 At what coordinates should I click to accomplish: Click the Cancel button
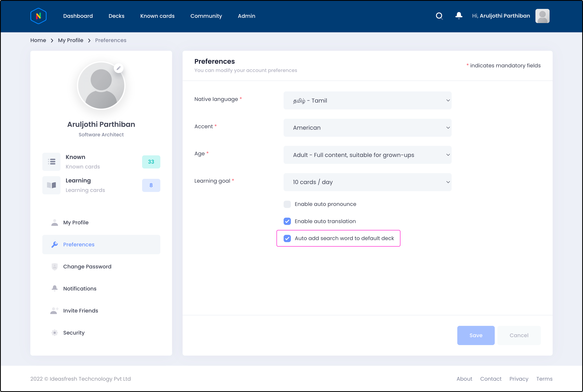[x=519, y=335]
